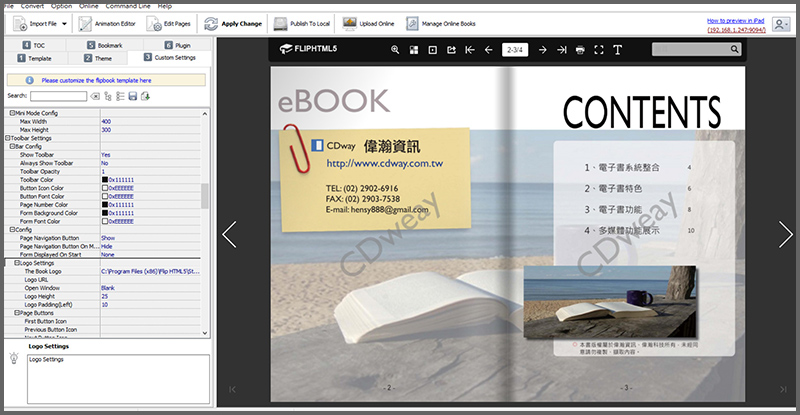Click the zoom-in magnifier in the flipbook toolbar
800x415 pixels.
pos(395,50)
